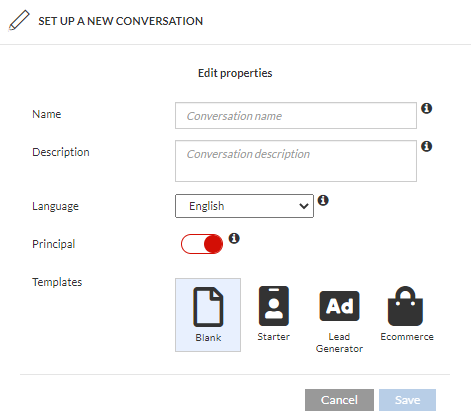This screenshot has height=420, width=471.
Task: Click the Ecommerce template label
Action: click(x=407, y=337)
